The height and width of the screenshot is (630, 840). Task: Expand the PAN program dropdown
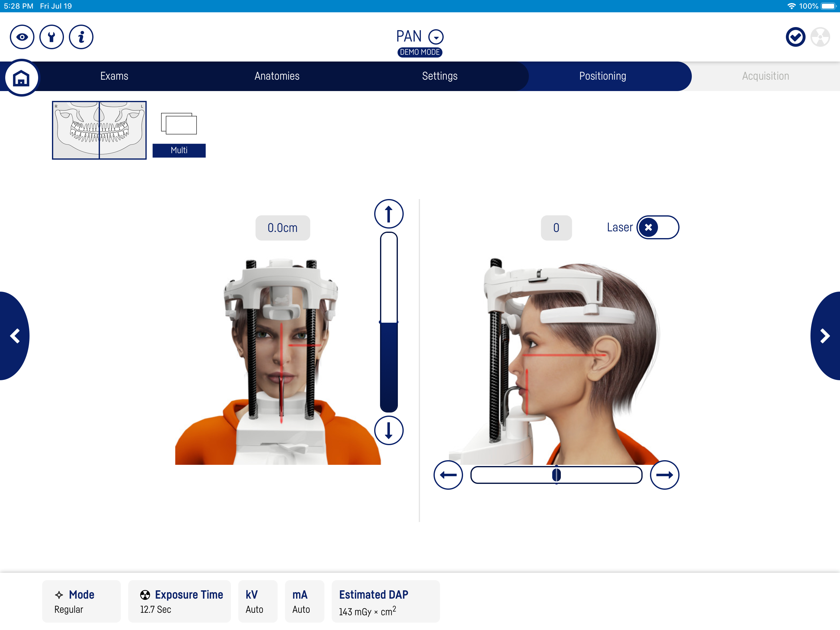click(x=436, y=37)
